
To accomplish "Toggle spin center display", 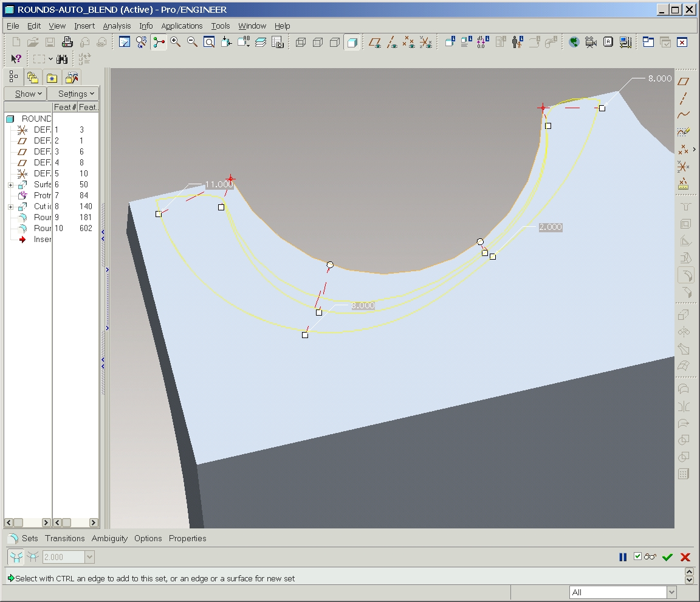I will pos(159,42).
